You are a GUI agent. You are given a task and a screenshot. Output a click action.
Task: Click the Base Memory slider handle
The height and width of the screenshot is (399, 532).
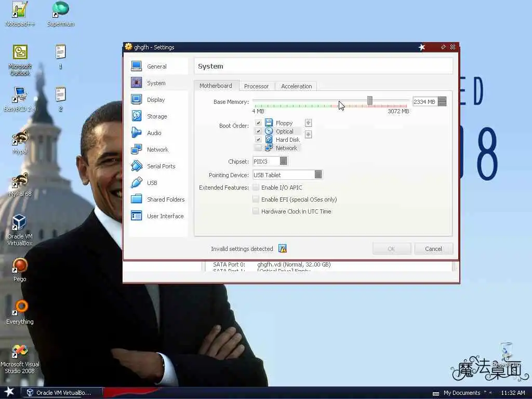coord(370,100)
